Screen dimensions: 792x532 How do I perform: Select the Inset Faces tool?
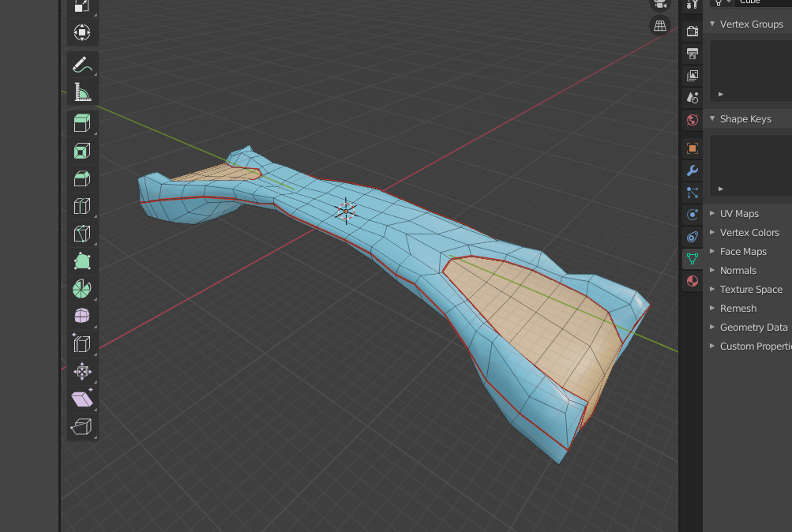click(x=82, y=151)
